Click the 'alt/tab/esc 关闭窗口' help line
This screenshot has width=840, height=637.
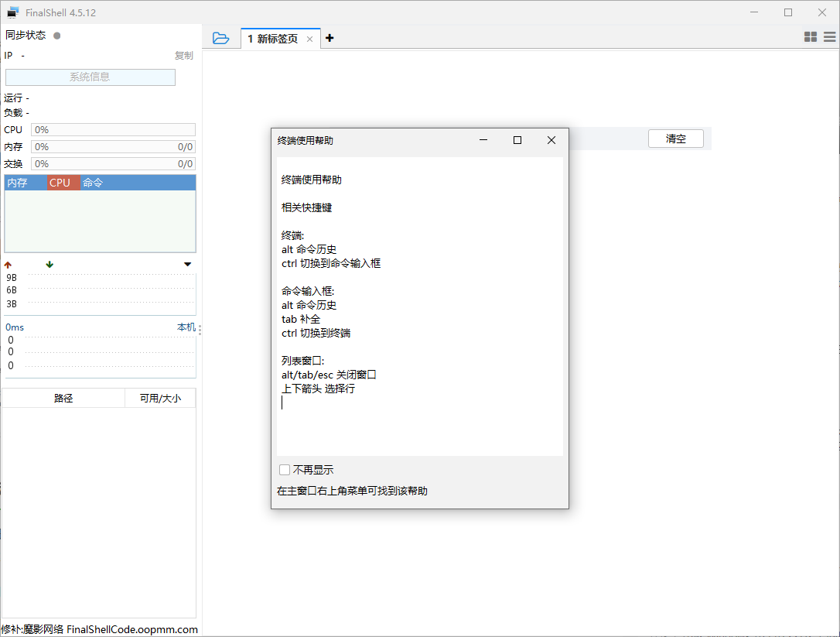(329, 375)
